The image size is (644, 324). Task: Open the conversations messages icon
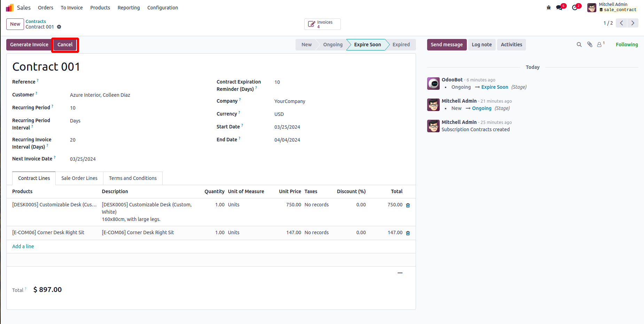pos(559,8)
